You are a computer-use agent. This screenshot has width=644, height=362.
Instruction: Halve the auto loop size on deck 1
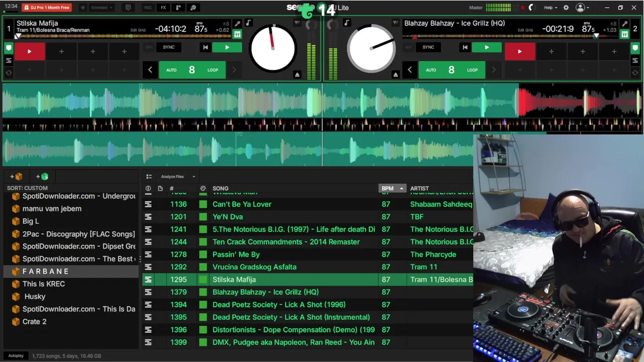[150, 70]
